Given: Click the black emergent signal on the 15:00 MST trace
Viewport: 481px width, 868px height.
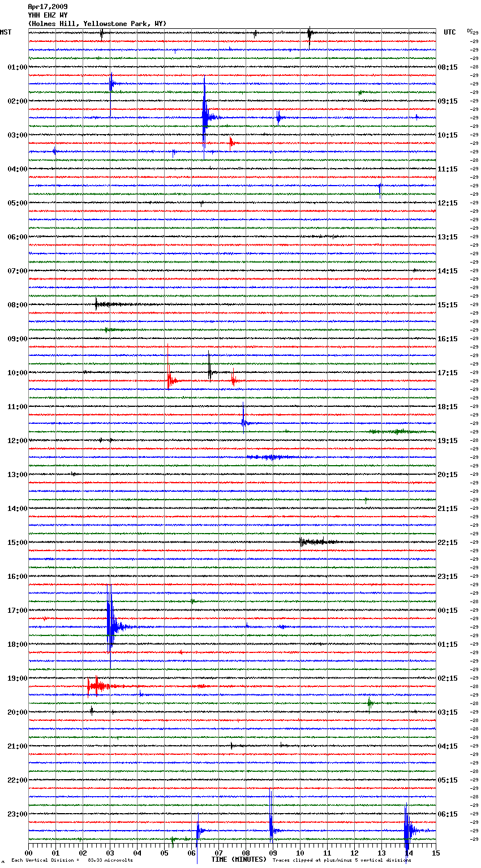Looking at the screenshot, I should tap(320, 542).
